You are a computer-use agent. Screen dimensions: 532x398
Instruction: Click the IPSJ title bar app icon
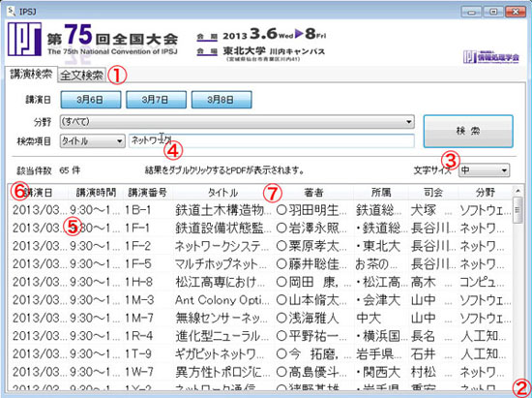point(11,12)
